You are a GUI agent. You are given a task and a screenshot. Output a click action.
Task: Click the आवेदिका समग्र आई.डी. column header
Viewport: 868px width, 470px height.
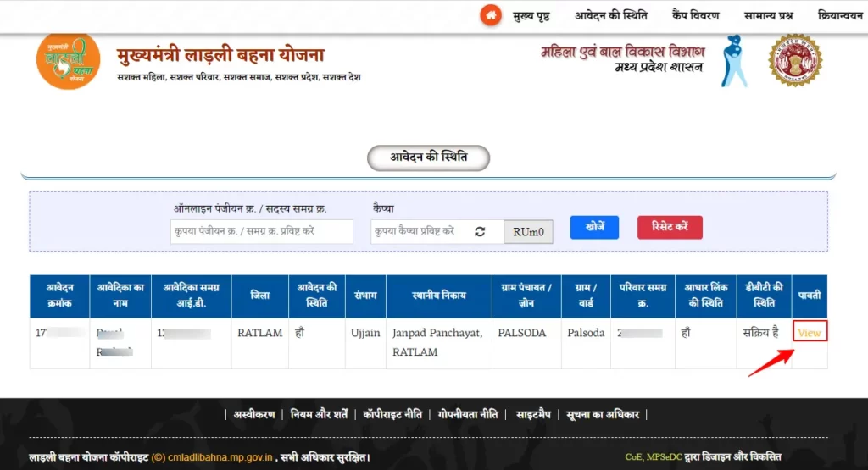click(x=191, y=296)
